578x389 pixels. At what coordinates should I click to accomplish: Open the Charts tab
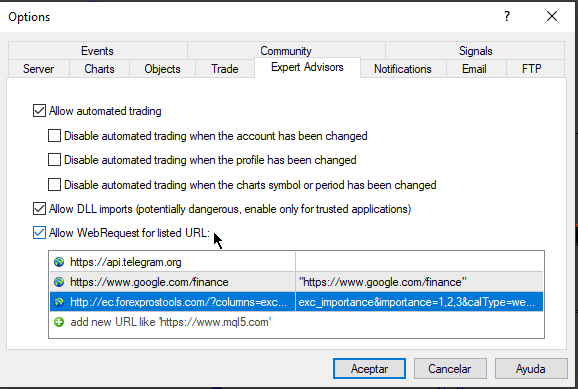[x=100, y=69]
